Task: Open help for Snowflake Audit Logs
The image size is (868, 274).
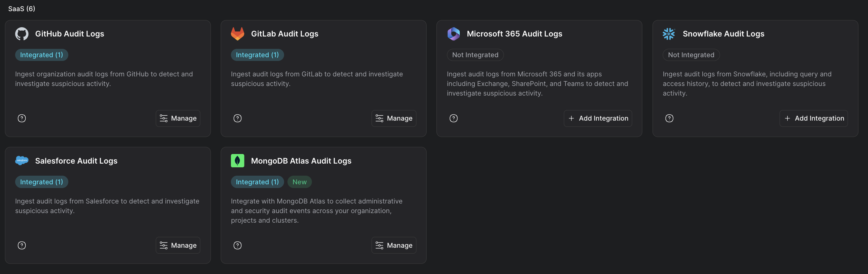Action: (669, 118)
